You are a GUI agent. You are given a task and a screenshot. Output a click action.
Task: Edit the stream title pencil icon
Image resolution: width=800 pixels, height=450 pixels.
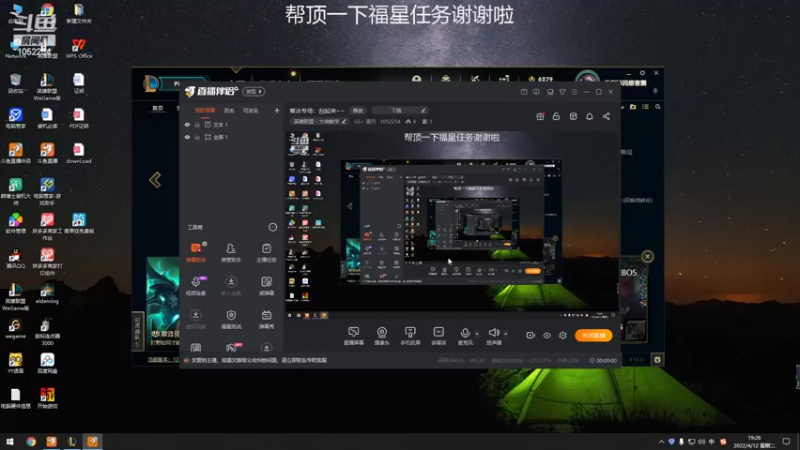tap(423, 110)
